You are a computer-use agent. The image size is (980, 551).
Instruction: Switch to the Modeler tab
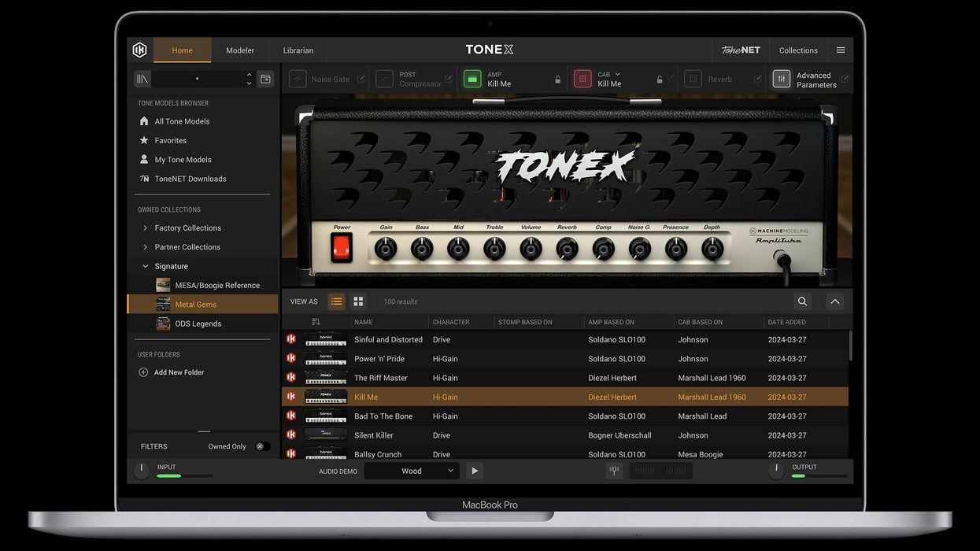coord(239,49)
